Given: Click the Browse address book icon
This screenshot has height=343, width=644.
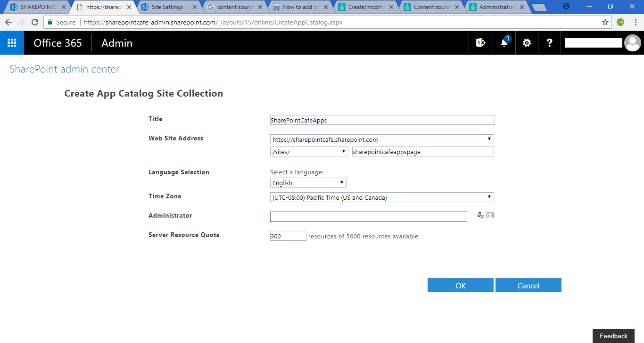Looking at the screenshot, I should (490, 215).
